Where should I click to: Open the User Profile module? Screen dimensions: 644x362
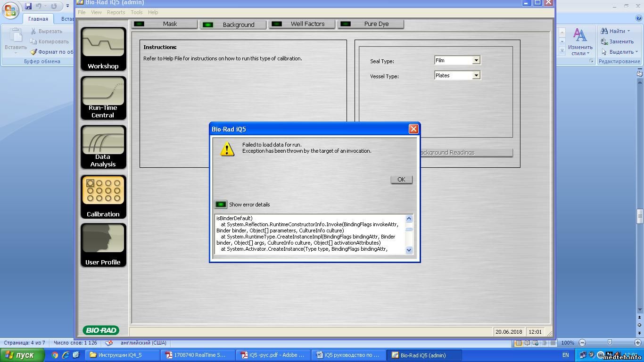(103, 245)
